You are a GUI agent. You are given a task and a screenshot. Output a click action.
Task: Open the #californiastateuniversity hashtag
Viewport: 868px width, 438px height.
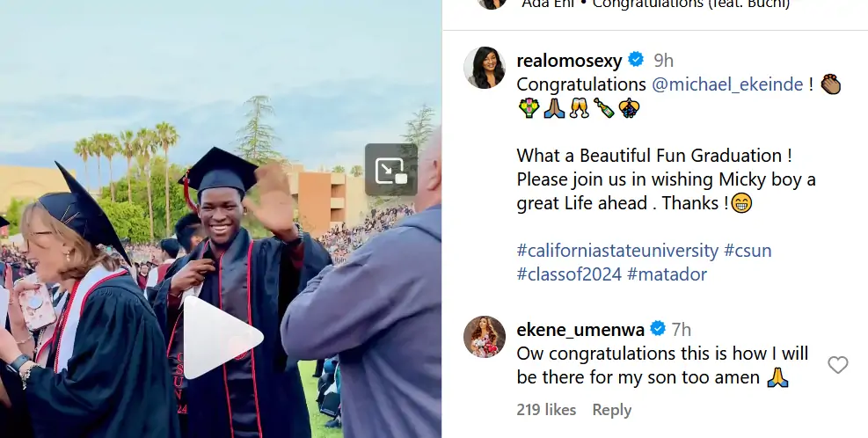617,251
